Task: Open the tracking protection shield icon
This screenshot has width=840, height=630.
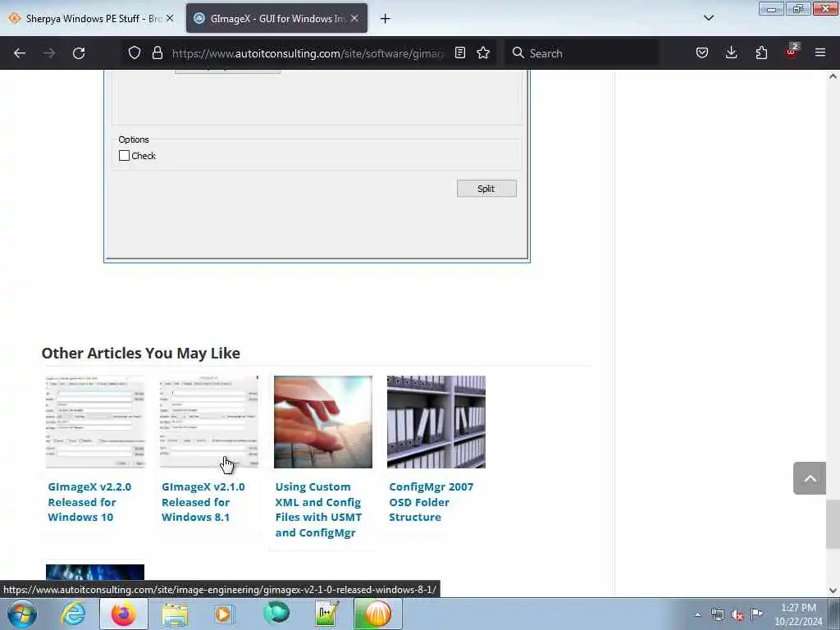Action: (135, 53)
